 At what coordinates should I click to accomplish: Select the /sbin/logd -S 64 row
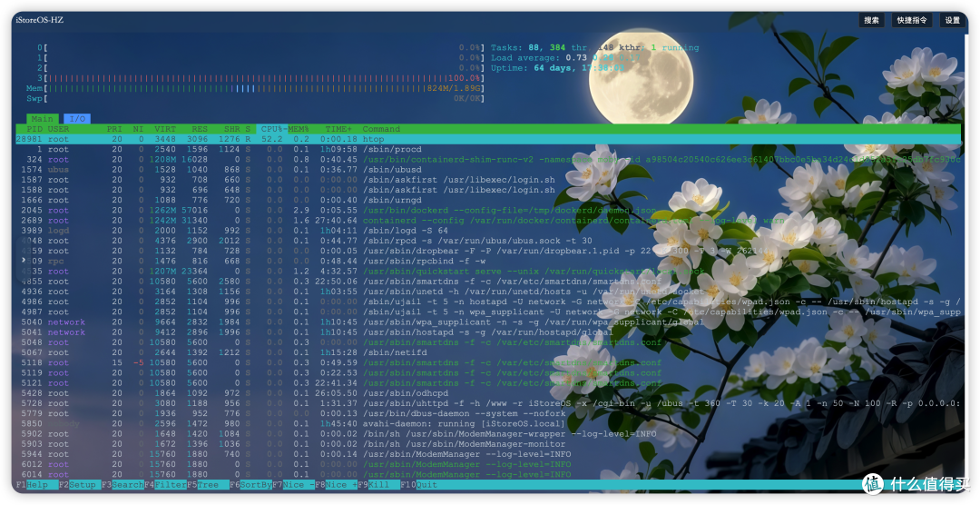coord(488,231)
